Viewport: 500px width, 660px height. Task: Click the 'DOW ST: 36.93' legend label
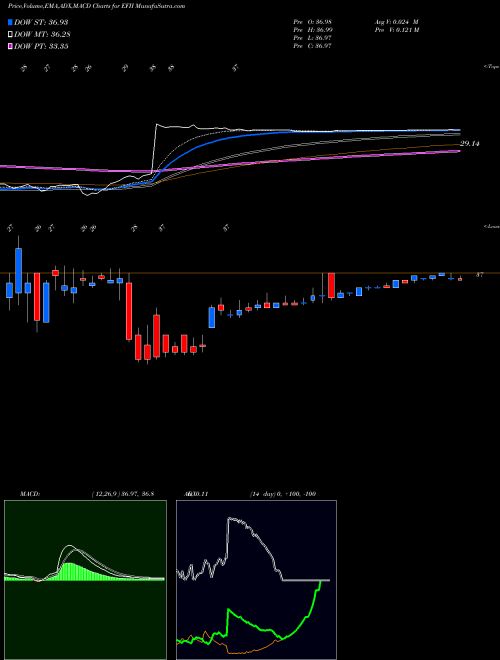tap(41, 22)
